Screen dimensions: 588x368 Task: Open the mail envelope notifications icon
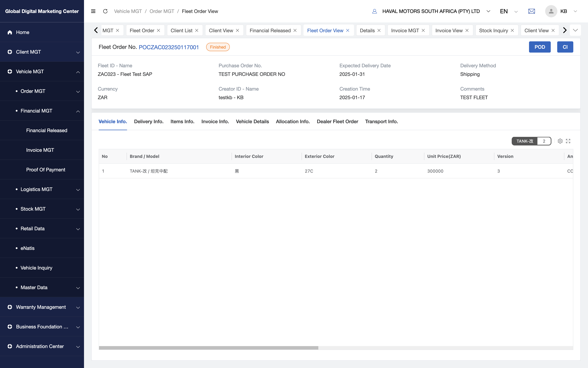click(531, 11)
